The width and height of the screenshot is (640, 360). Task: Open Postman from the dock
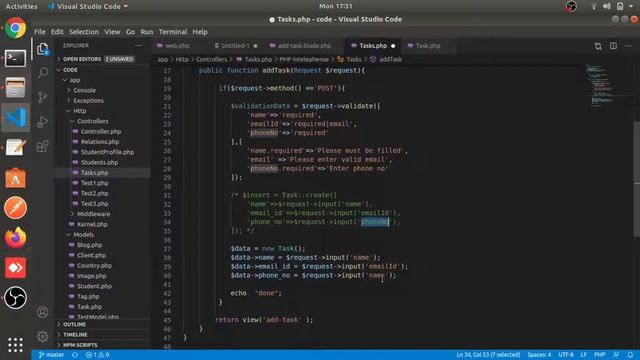pos(16,208)
